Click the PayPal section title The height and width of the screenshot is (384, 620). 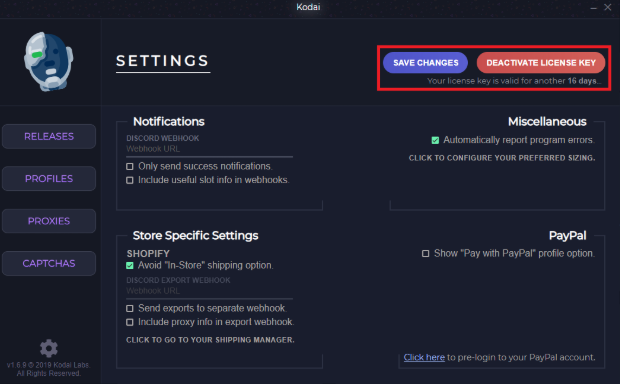567,236
